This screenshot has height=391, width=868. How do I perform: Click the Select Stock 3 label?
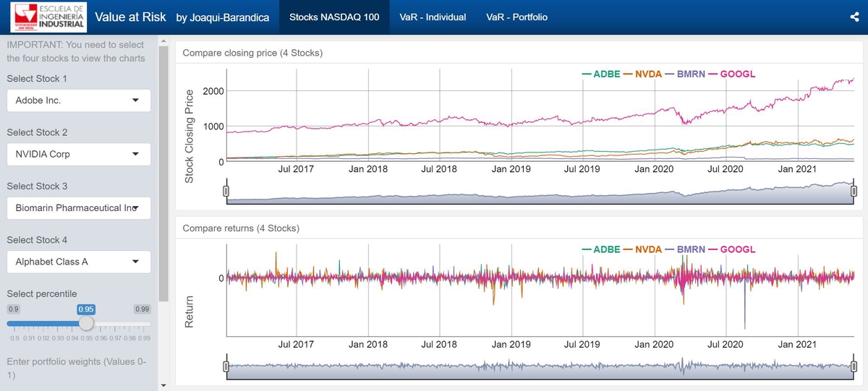(37, 186)
